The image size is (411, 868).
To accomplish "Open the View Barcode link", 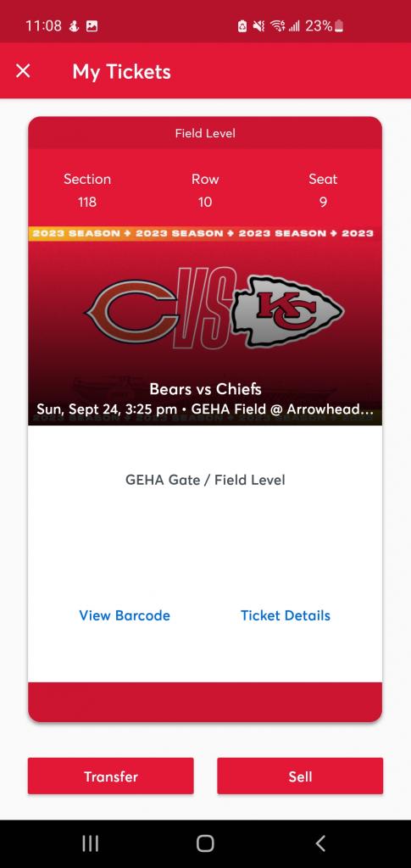I will point(125,615).
